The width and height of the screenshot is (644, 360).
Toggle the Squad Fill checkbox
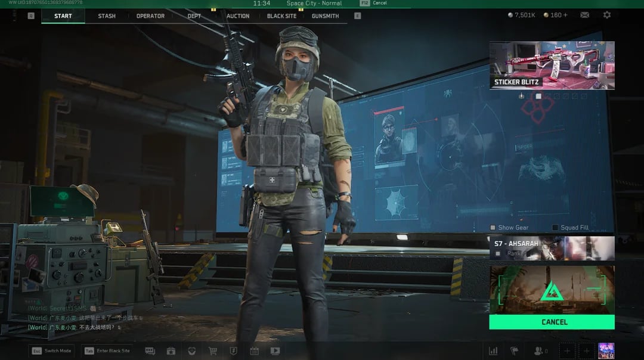555,228
